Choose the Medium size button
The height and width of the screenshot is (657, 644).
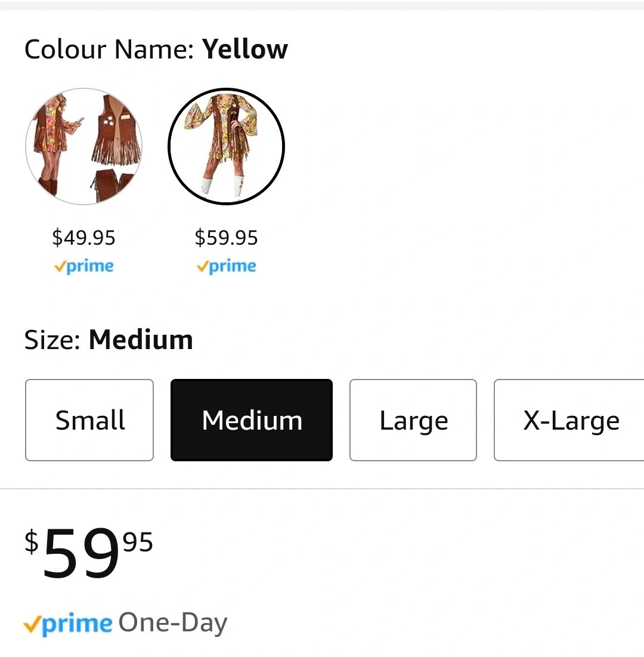(251, 420)
